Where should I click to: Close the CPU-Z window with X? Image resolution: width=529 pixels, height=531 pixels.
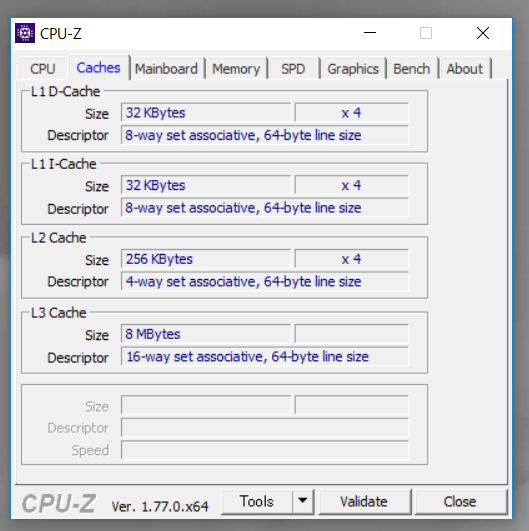pos(483,33)
